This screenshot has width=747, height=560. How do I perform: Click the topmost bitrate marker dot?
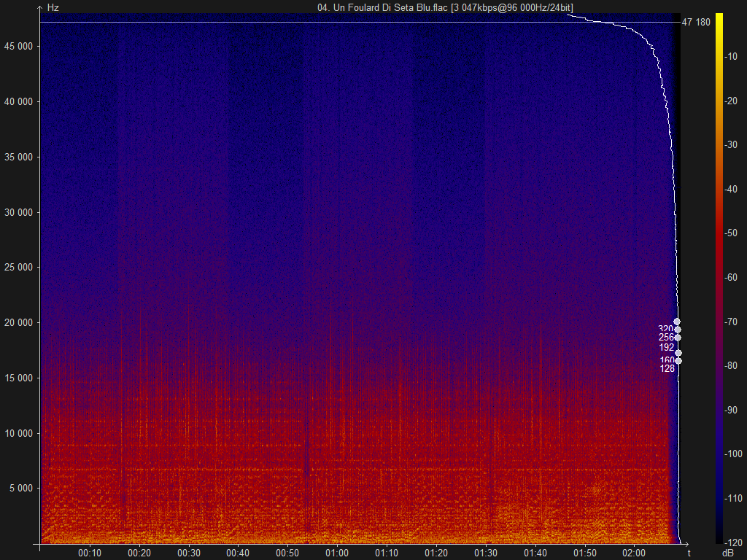676,322
